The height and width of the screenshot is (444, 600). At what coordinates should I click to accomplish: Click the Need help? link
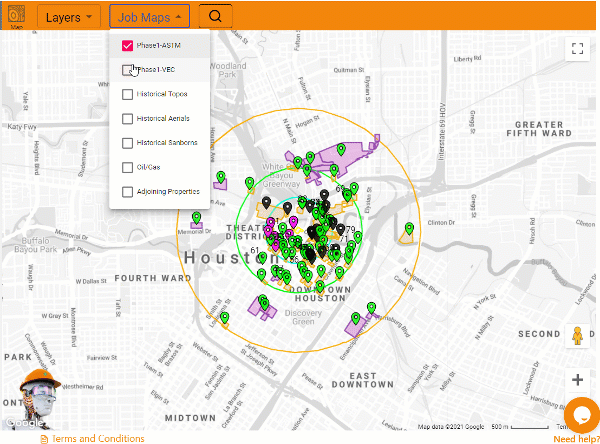576,439
